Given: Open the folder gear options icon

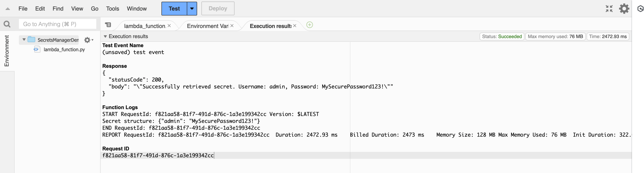Looking at the screenshot, I should tap(88, 40).
